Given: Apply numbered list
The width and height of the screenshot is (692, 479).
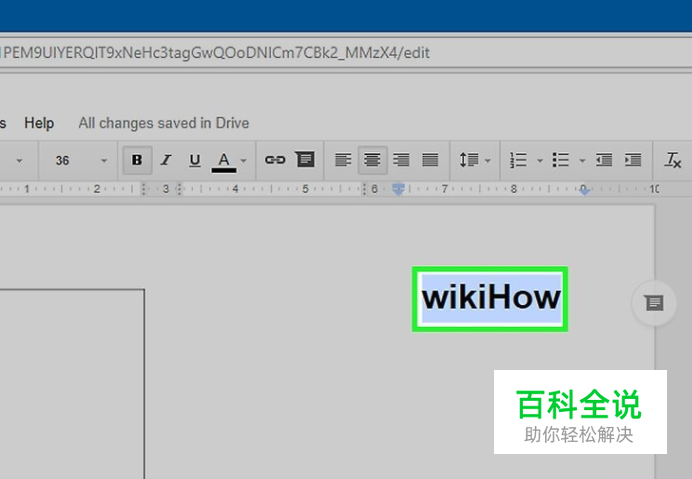Looking at the screenshot, I should click(x=519, y=160).
